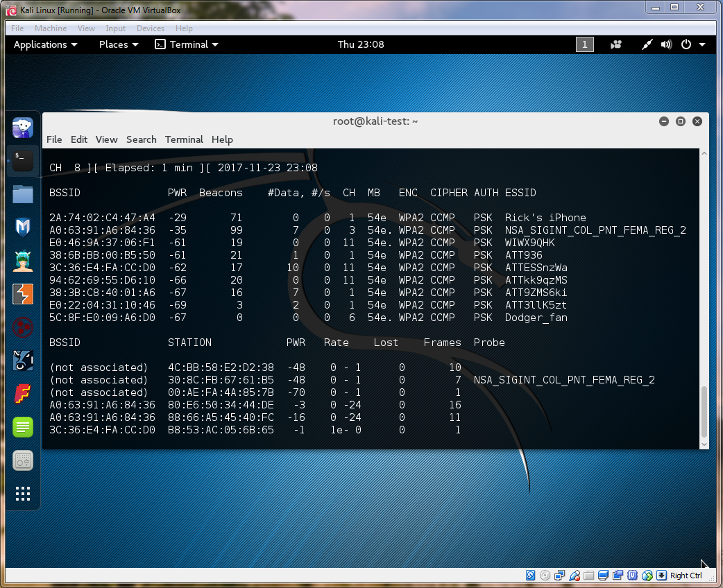Image resolution: width=723 pixels, height=588 pixels.
Task: Open the Files folder icon in dock
Action: tap(23, 194)
